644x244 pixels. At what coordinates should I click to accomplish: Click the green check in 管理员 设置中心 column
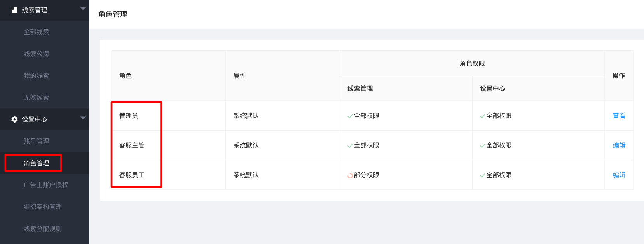tap(482, 116)
